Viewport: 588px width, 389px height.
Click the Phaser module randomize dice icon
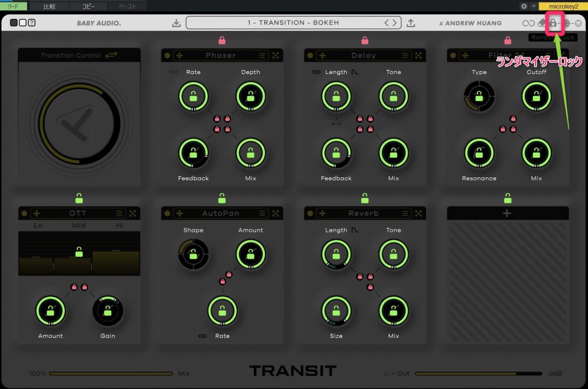pyautogui.click(x=275, y=56)
